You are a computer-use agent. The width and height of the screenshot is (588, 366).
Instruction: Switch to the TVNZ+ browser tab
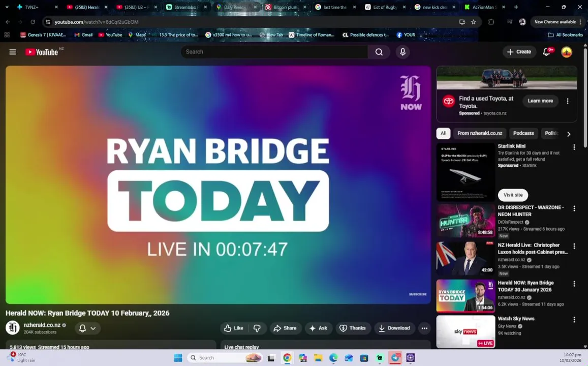(36, 7)
